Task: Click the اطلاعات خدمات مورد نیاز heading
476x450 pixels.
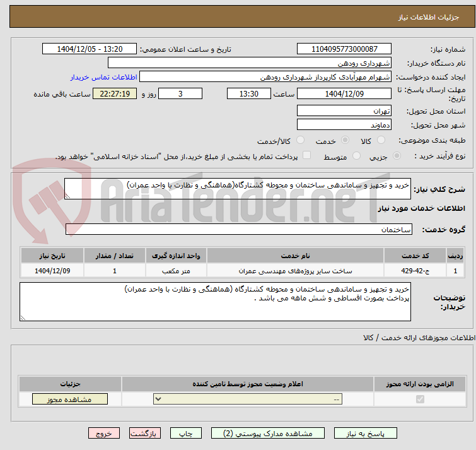Action: 421,208
